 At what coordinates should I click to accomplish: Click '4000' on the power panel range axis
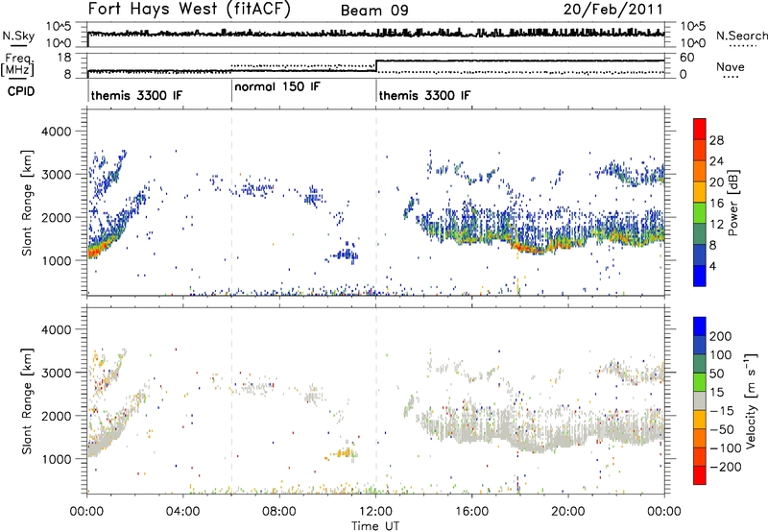(x=56, y=132)
